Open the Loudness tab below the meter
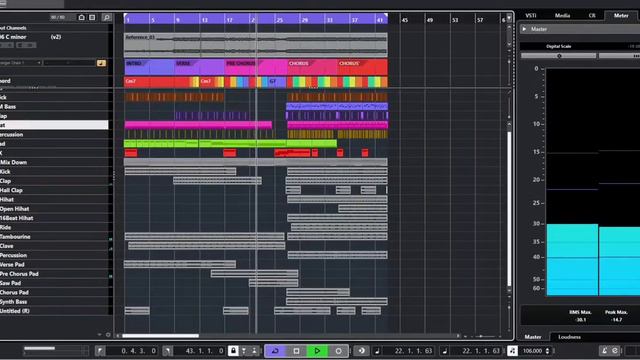 click(569, 337)
